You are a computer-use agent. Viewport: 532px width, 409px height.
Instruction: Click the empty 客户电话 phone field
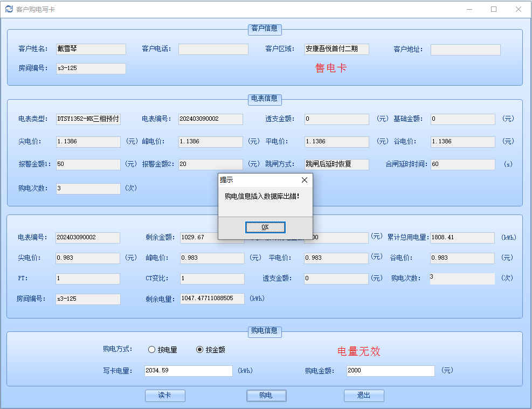pyautogui.click(x=213, y=49)
